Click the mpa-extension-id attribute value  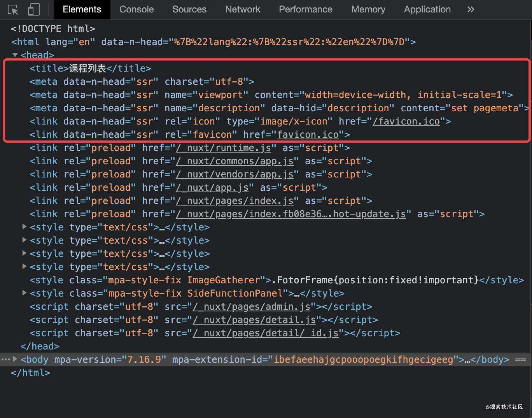click(x=364, y=360)
